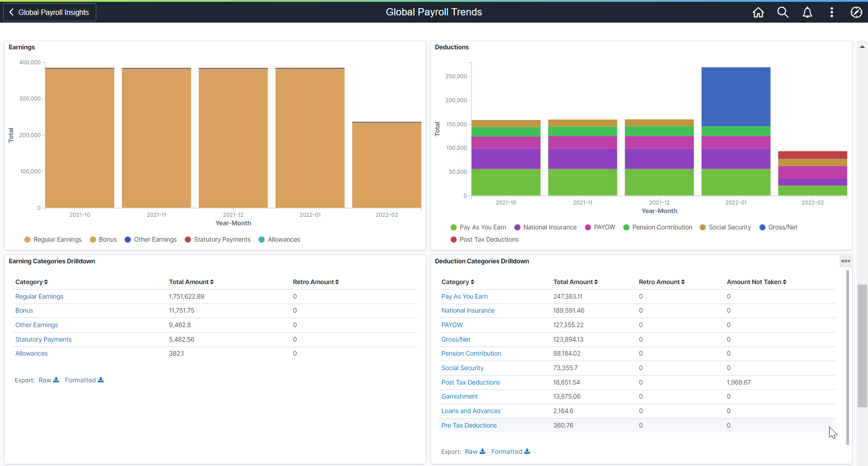Toggle Social Security in the Deductions legend
The width and height of the screenshot is (868, 466).
pyautogui.click(x=725, y=227)
